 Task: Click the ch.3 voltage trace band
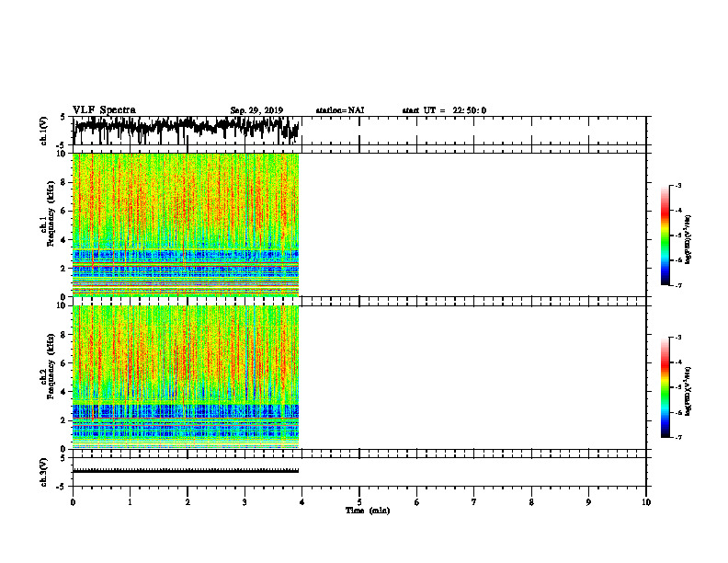point(186,471)
